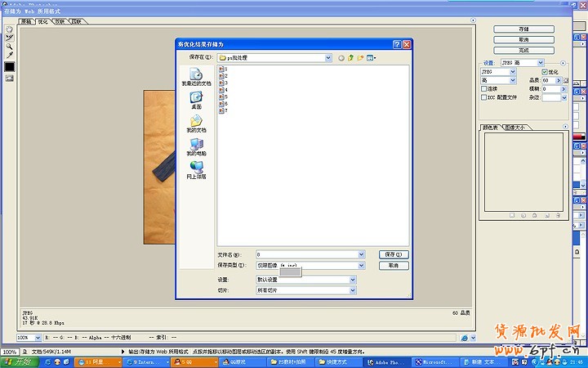The height and width of the screenshot is (368, 588).
Task: Enable the ICC profile checkbox
Action: tap(483, 96)
